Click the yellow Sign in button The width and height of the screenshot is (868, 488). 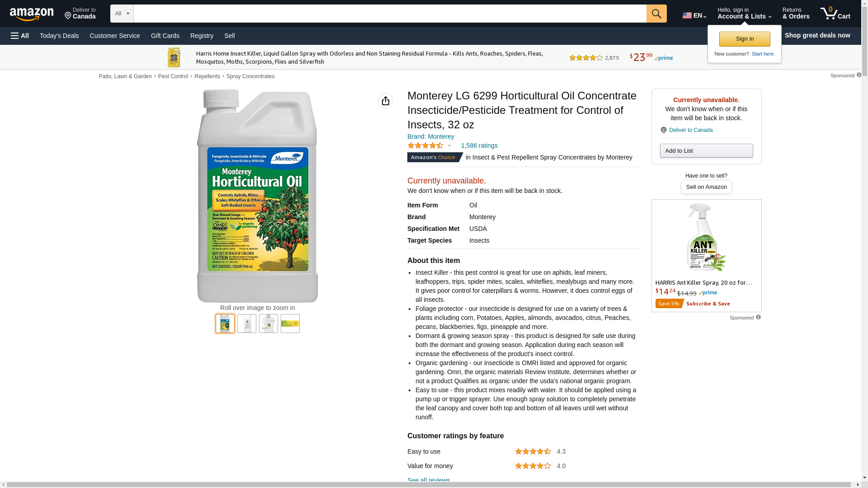pos(745,39)
